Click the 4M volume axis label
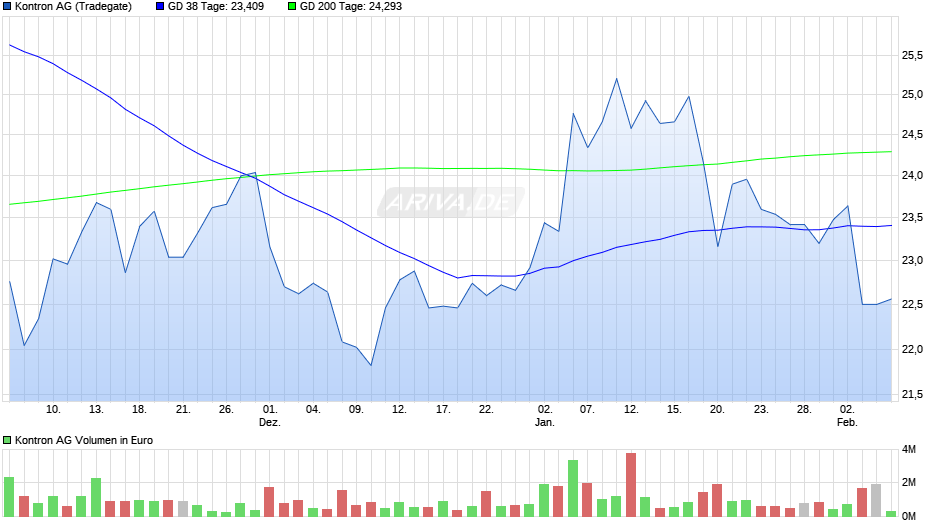This screenshot has width=940, height=526. (x=909, y=450)
